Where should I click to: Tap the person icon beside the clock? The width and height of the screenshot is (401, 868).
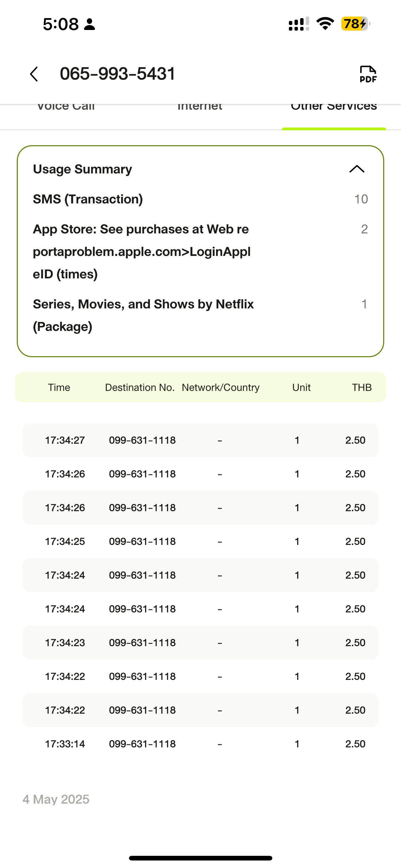90,24
